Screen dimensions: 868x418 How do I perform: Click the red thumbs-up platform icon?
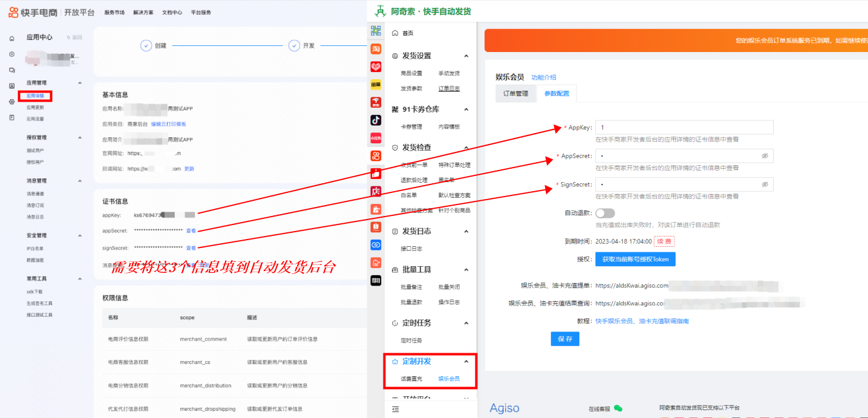pos(376,174)
